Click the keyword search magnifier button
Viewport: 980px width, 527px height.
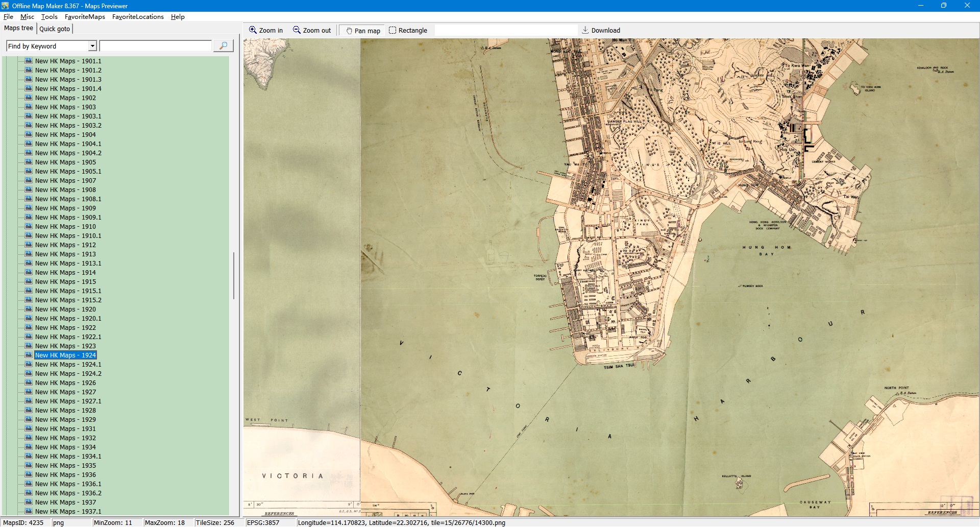point(223,46)
